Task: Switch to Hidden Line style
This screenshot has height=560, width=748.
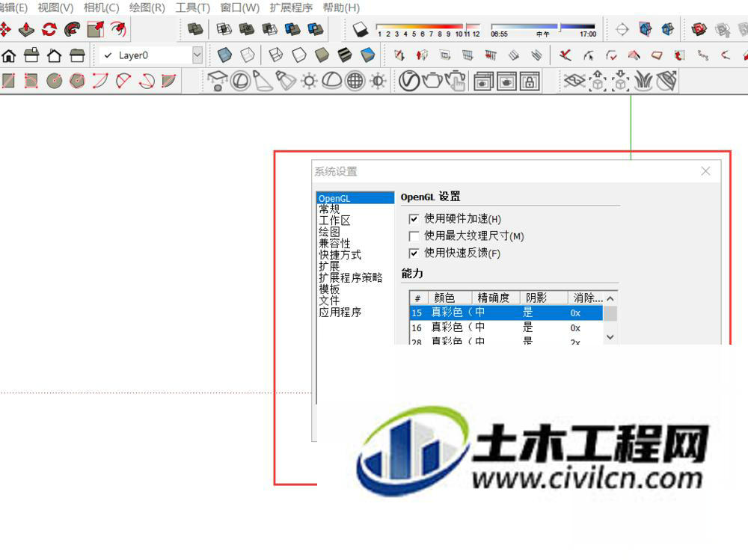Action: click(x=298, y=55)
